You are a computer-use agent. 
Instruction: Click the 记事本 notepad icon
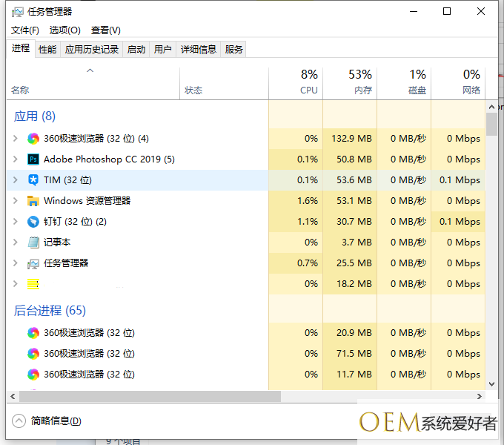tap(33, 243)
